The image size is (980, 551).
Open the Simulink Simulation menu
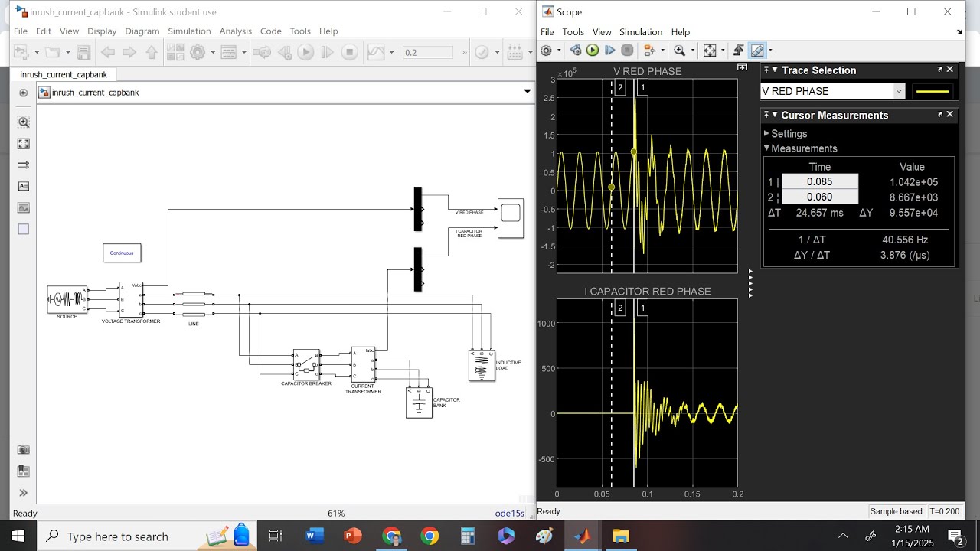189,31
